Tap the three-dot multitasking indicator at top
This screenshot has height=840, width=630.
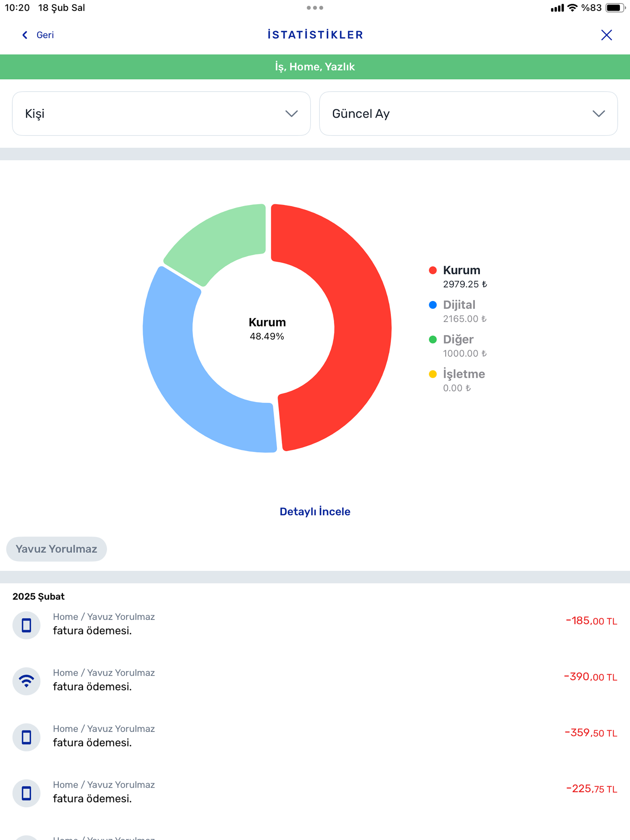(x=315, y=8)
